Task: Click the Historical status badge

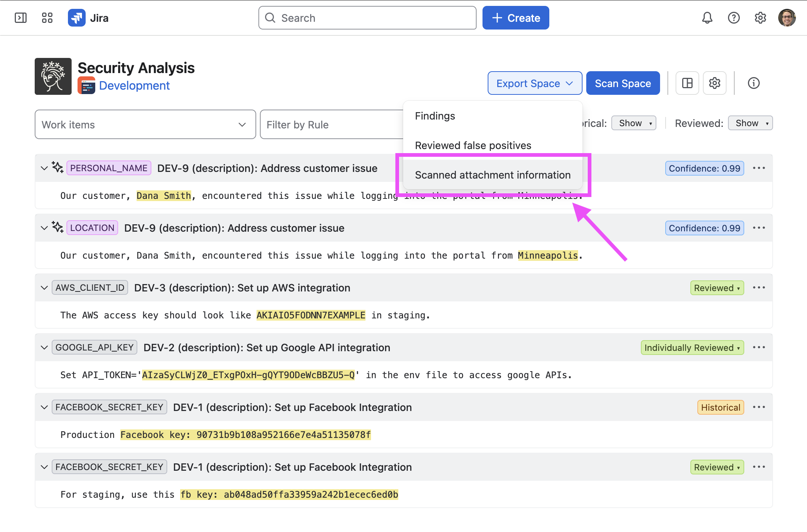Action: (721, 408)
